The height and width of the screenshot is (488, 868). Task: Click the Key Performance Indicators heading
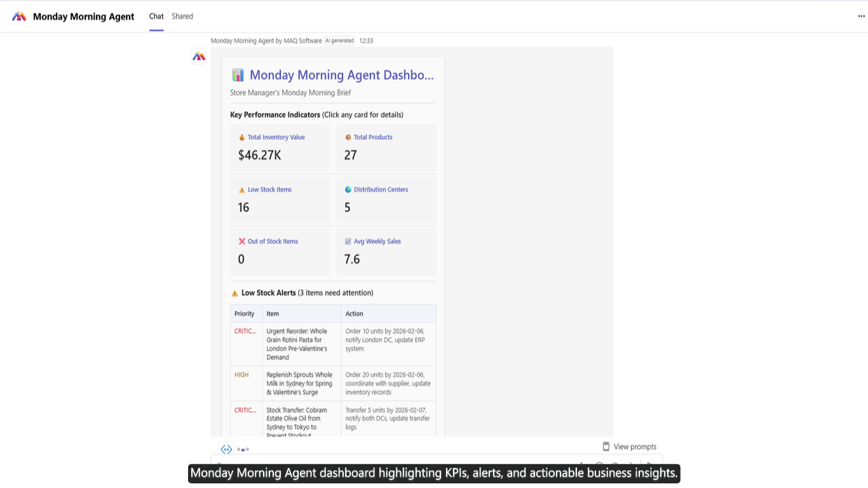pyautogui.click(x=275, y=115)
